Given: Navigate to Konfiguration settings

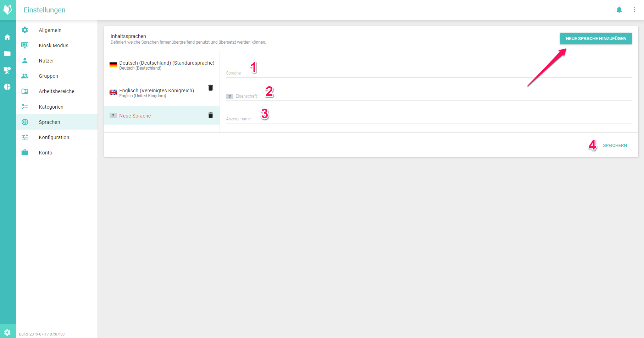Looking at the screenshot, I should [54, 137].
